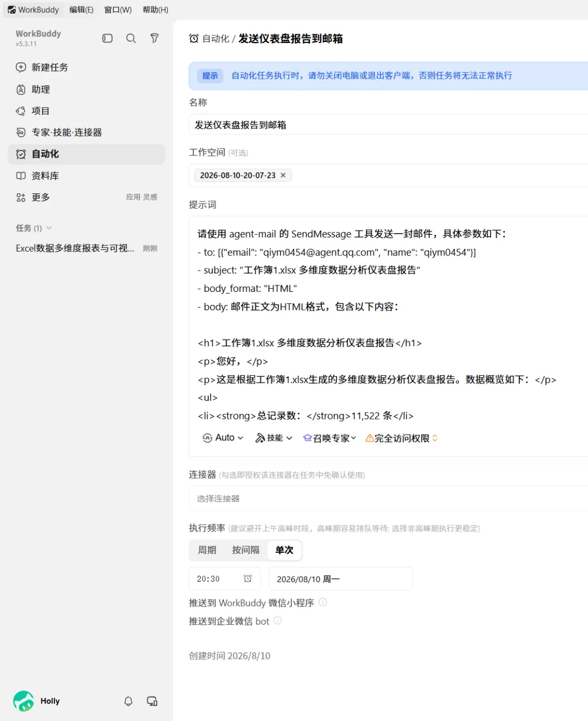Screen dimensions: 588x721
Task: Open the 编辑(E) menu
Action: tap(81, 10)
